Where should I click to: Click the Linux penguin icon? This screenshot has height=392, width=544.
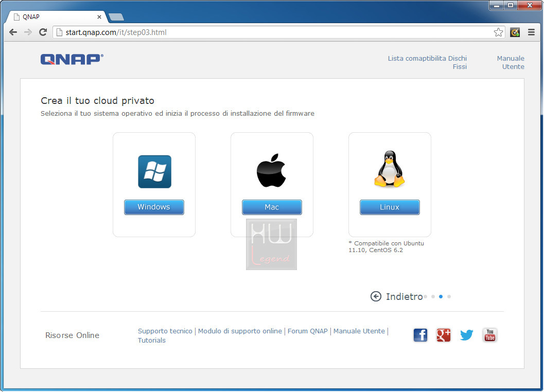click(x=389, y=169)
